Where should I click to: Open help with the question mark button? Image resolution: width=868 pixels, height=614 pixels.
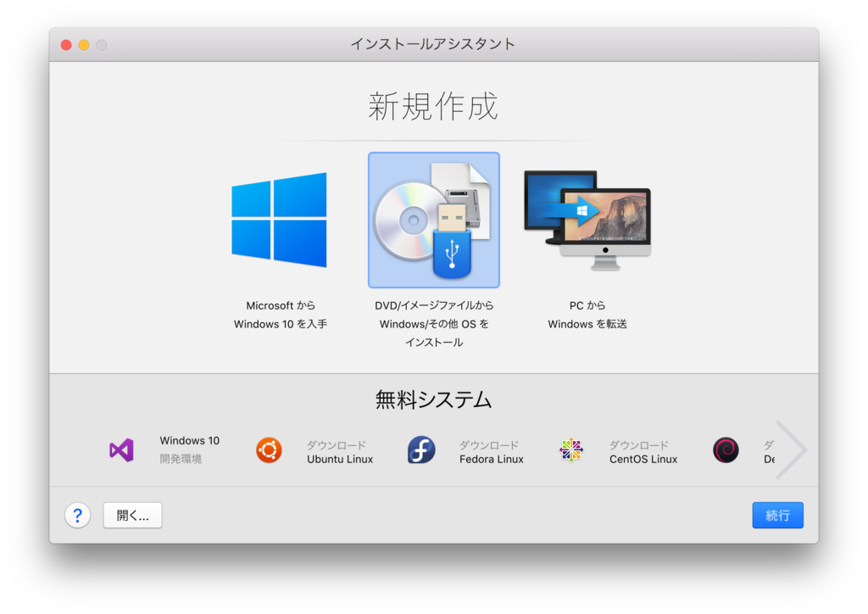click(x=77, y=516)
